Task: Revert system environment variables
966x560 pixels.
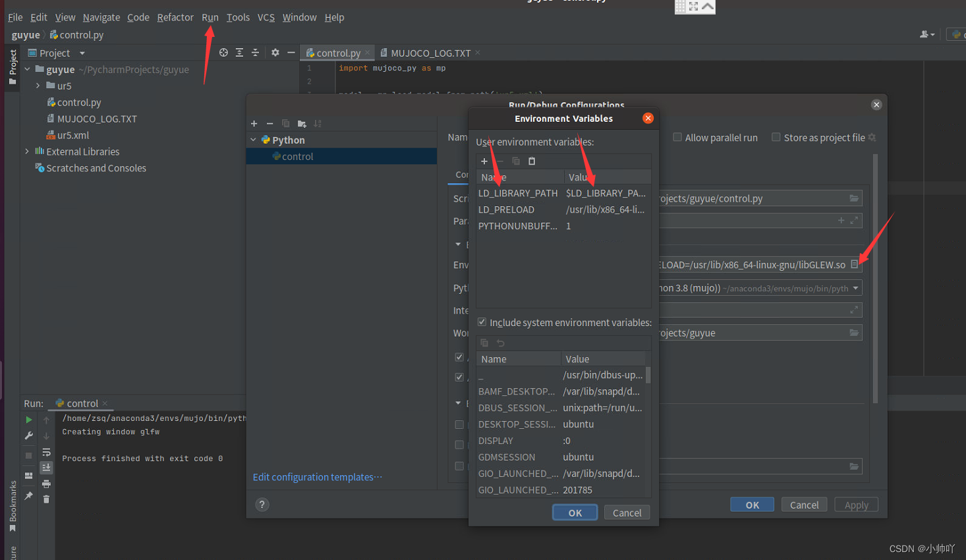Action: point(501,343)
